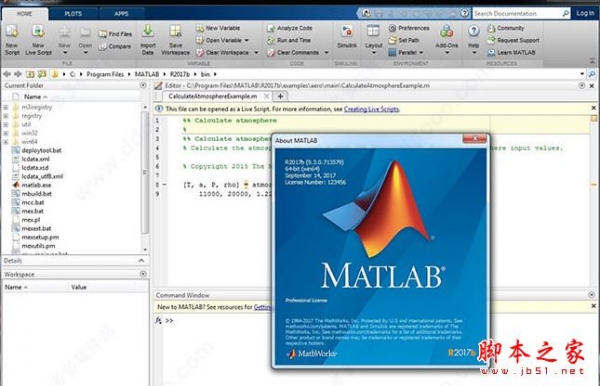Screen dimensions: 600x386
Task: Open Simulink
Action: click(x=347, y=37)
